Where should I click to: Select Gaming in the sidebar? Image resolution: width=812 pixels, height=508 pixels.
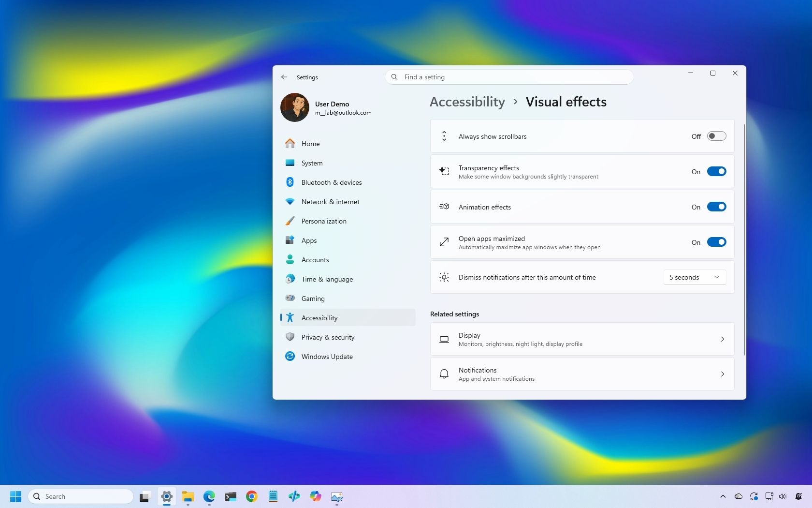(348, 299)
